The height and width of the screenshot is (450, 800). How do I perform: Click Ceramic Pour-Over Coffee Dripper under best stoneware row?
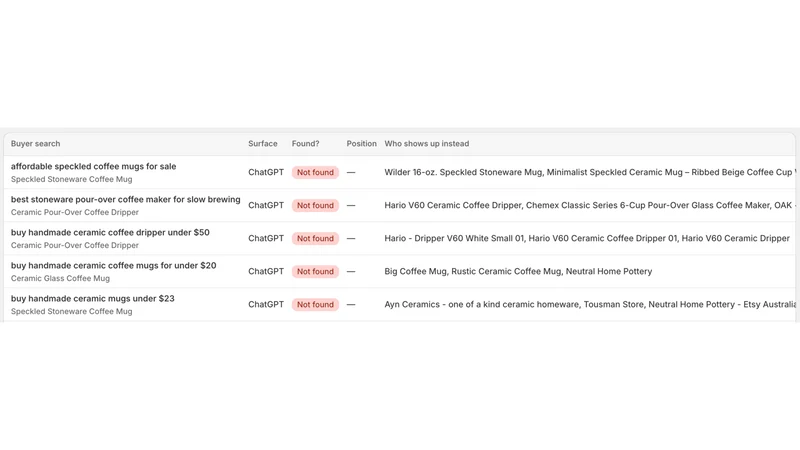(74, 212)
